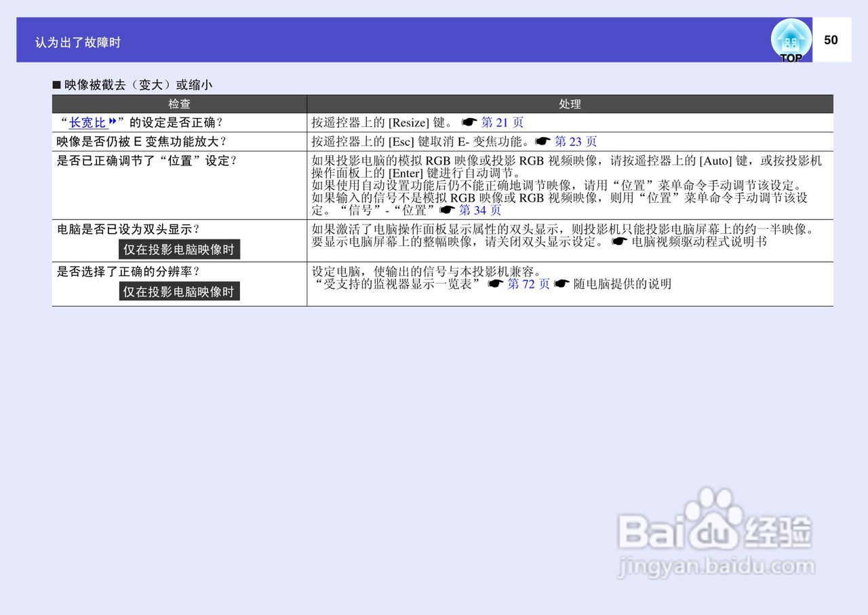
Task: Click the TOP home icon
Action: point(791,41)
